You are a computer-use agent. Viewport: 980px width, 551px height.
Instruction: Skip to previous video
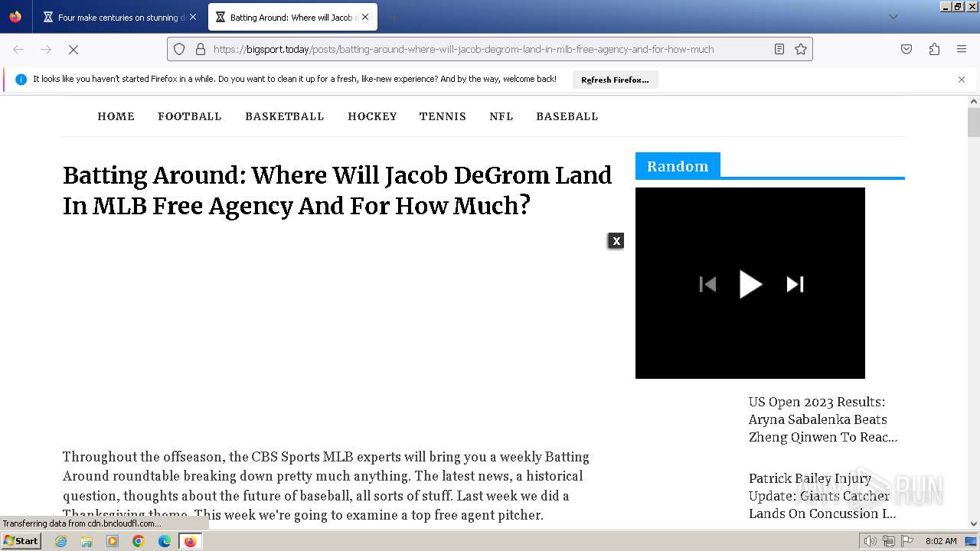point(707,285)
